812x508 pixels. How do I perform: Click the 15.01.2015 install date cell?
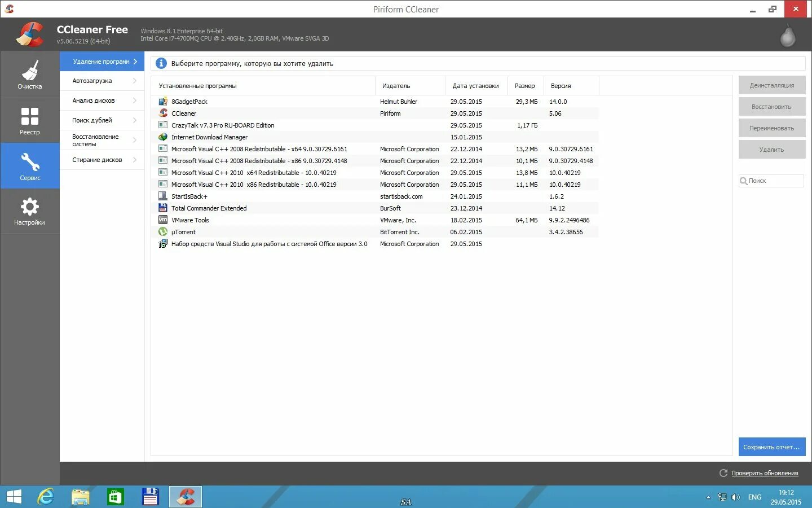[x=466, y=137]
